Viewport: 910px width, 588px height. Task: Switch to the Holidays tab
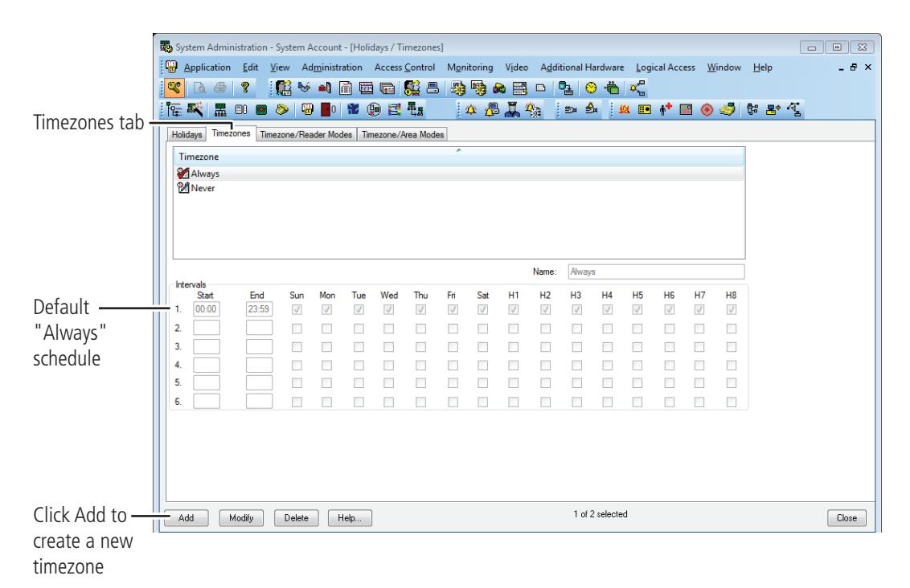point(187,134)
